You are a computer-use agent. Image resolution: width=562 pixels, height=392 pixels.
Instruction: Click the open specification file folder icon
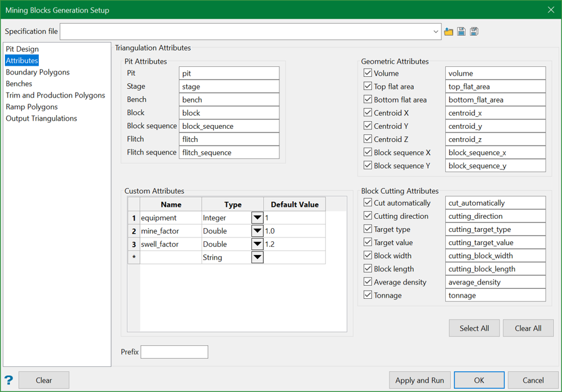(449, 31)
